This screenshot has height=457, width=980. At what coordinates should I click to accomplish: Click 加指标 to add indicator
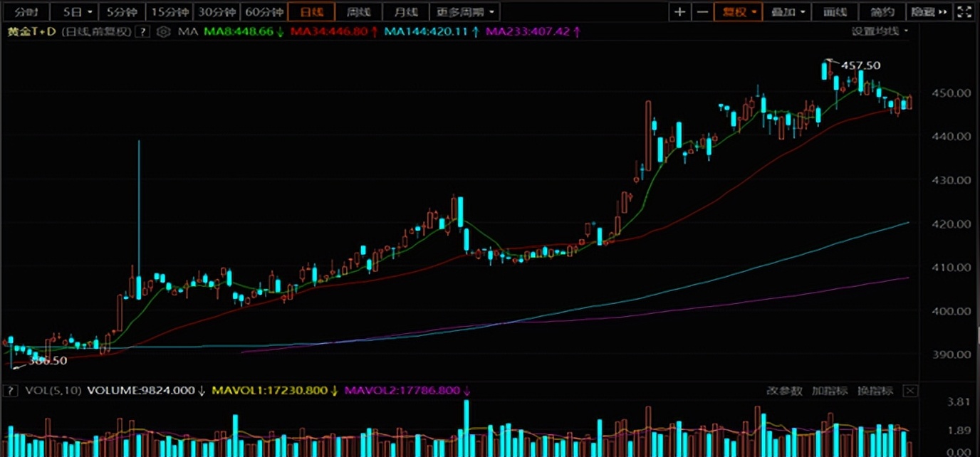pyautogui.click(x=830, y=391)
